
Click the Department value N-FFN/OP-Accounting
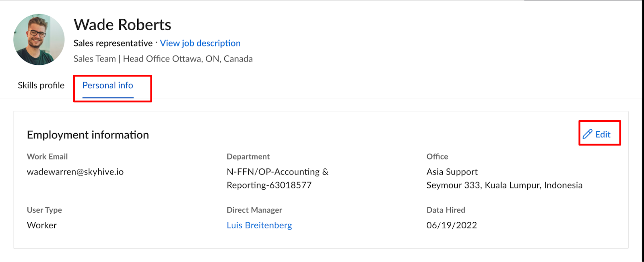pyautogui.click(x=277, y=178)
